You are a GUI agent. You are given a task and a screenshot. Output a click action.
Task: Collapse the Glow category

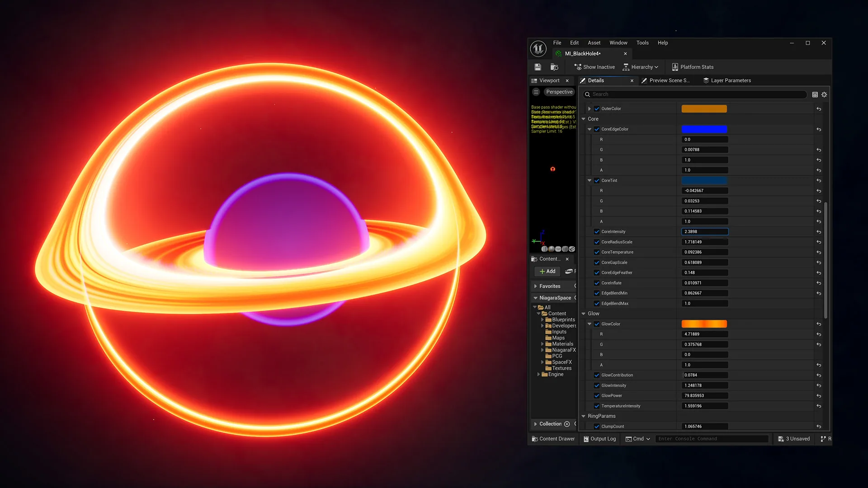coord(584,314)
